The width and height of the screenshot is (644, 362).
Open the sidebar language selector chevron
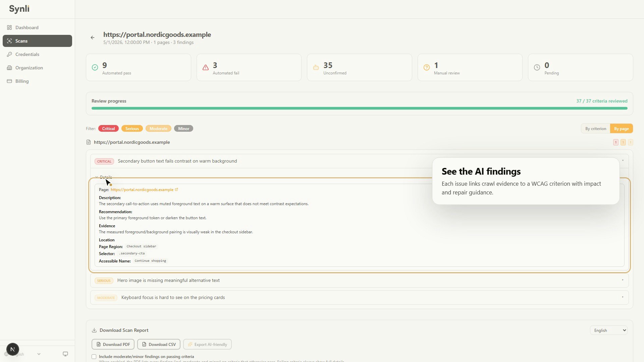click(39, 354)
